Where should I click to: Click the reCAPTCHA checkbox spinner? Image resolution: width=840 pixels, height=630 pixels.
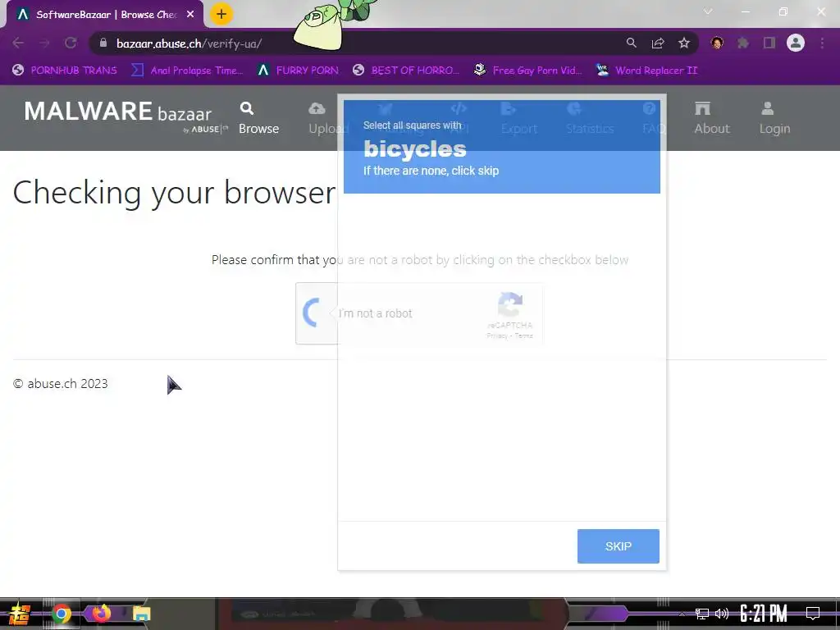313,313
